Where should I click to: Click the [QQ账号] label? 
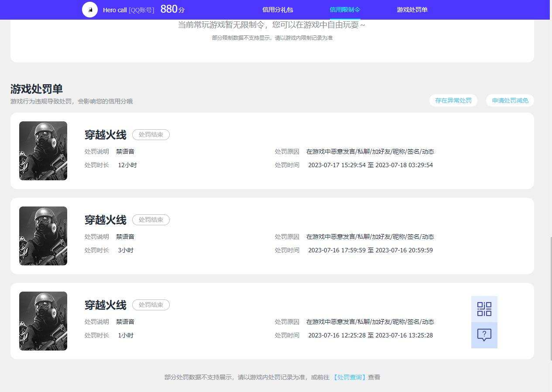(x=141, y=10)
